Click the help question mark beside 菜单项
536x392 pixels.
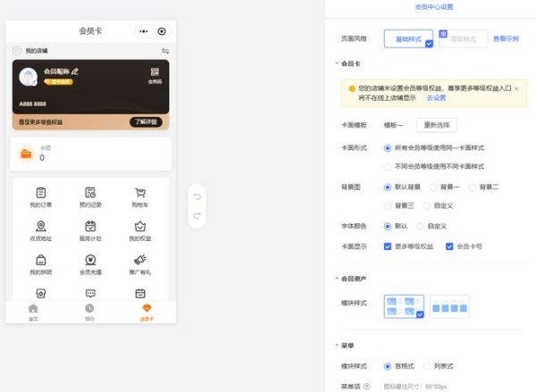click(x=367, y=387)
